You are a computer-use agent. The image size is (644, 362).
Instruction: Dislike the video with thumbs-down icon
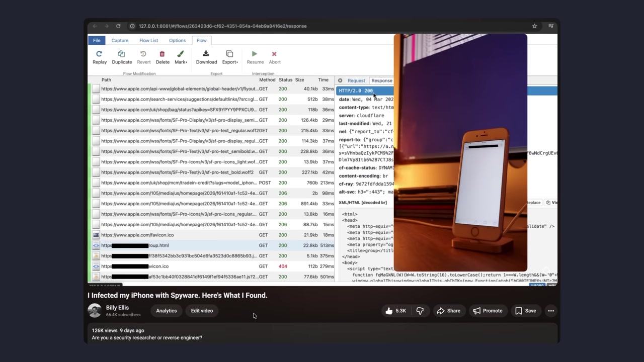point(420,311)
